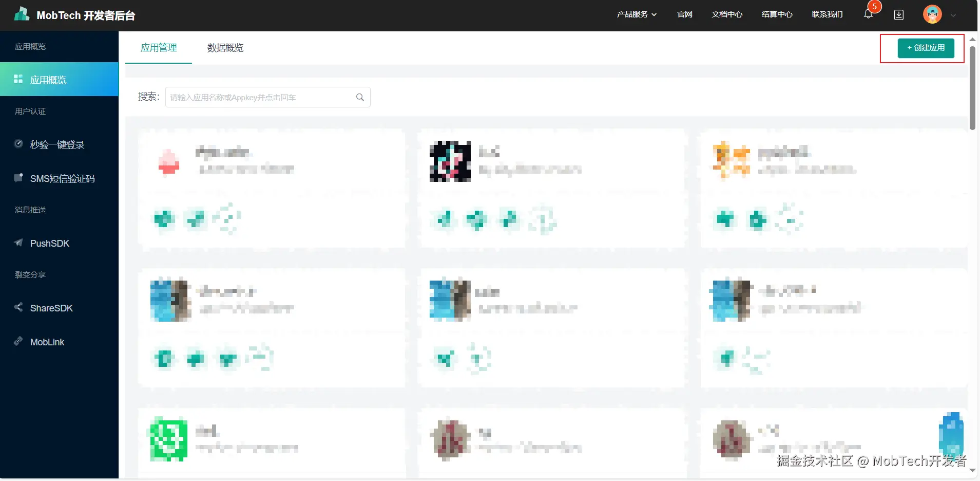Open the 官网 link
980x481 pixels.
point(685,14)
